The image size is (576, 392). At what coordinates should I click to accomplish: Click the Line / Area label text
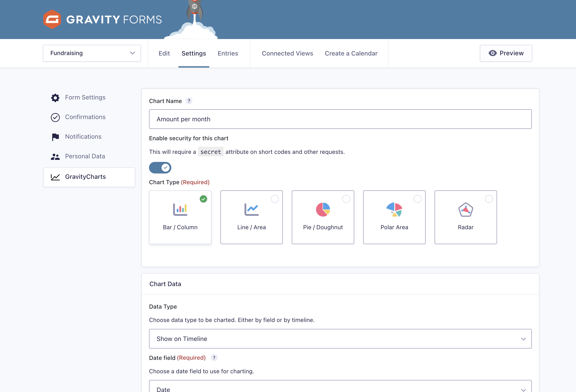point(251,227)
